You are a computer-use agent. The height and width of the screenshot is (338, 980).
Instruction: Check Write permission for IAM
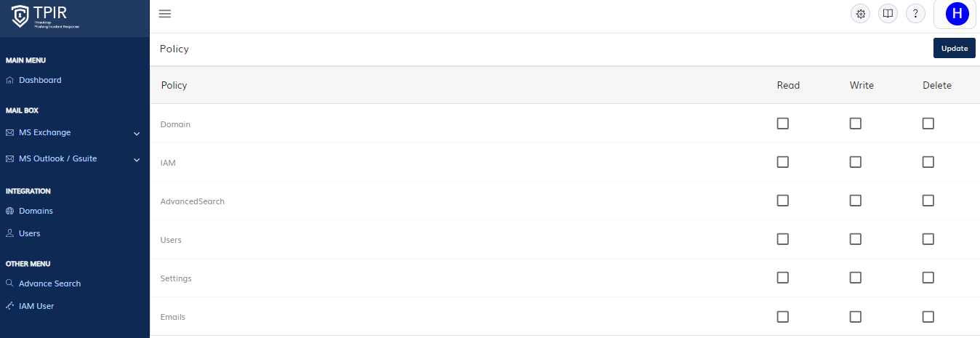856,162
